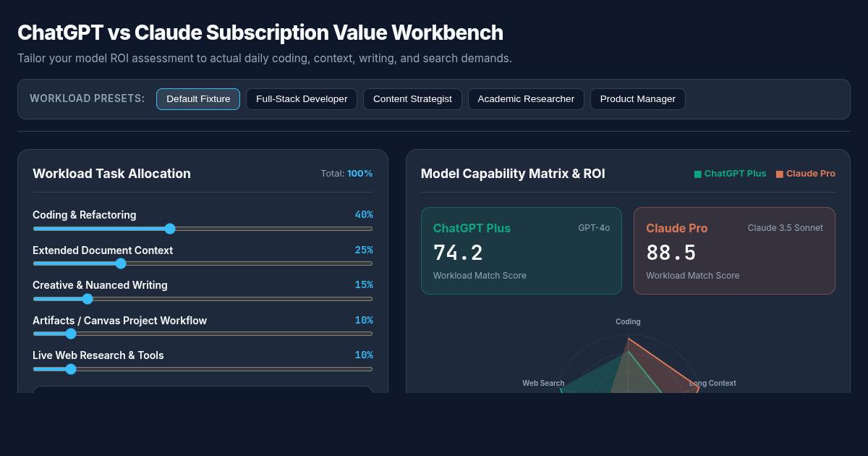Click the 88.5 match score value
868x456 pixels.
point(671,253)
